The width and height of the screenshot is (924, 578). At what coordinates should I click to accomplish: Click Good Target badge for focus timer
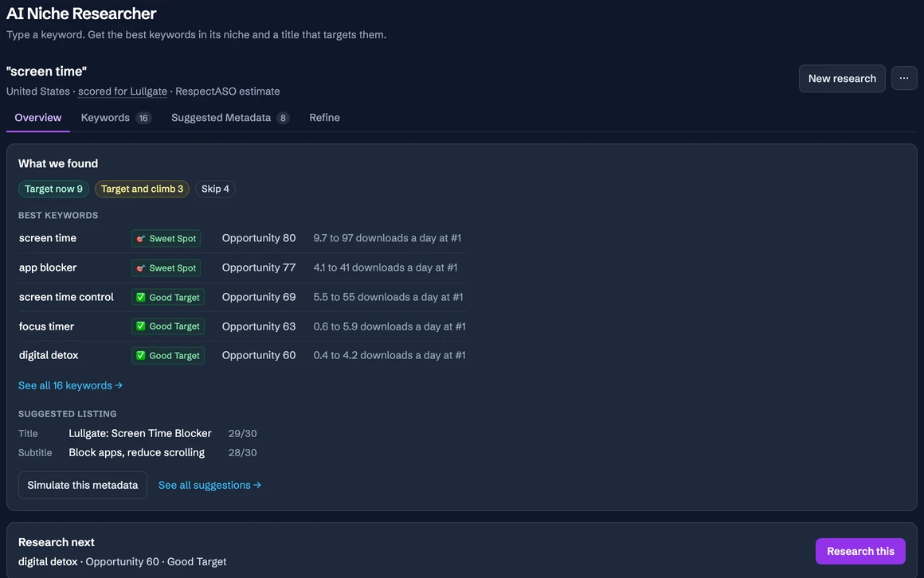pos(168,326)
